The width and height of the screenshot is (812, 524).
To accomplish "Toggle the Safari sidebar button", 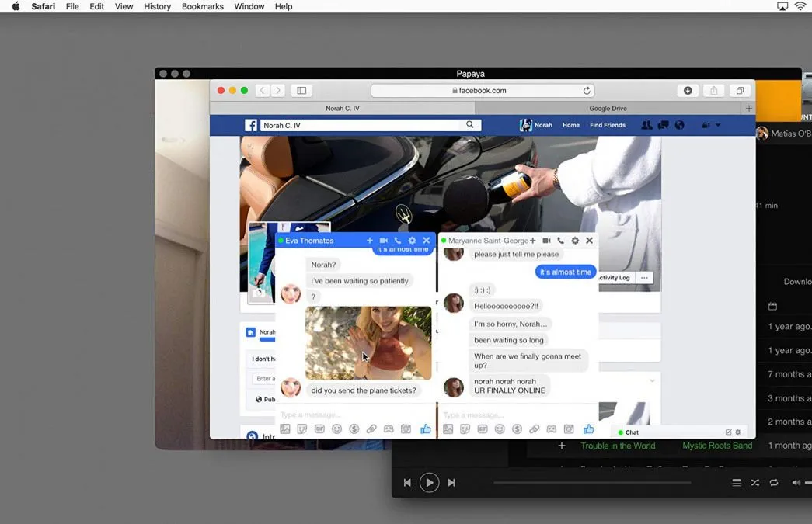I will point(301,91).
